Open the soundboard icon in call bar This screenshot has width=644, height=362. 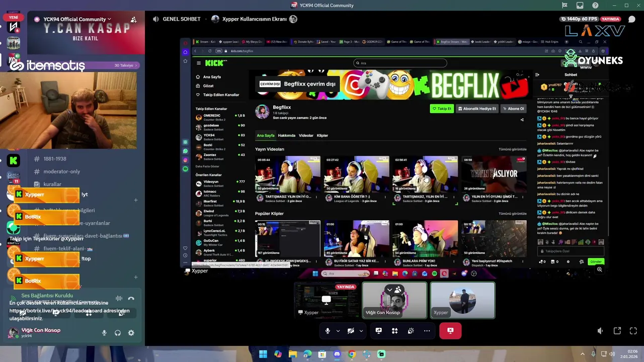click(x=411, y=331)
